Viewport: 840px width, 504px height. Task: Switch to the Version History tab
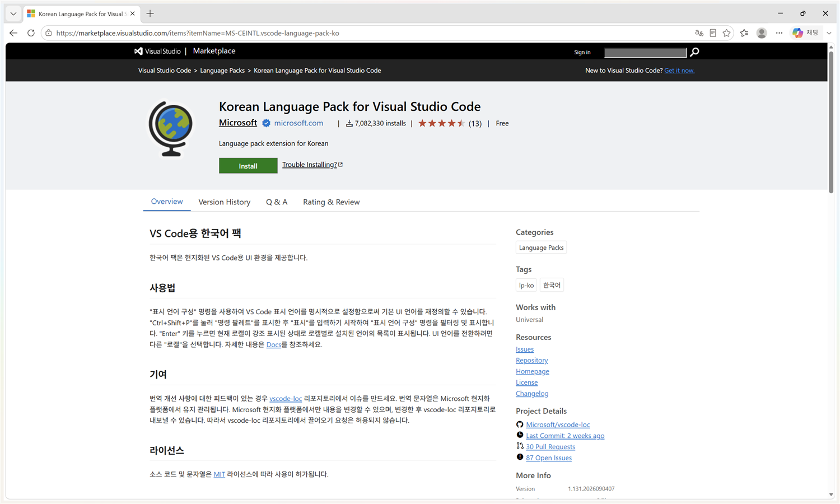click(x=225, y=202)
